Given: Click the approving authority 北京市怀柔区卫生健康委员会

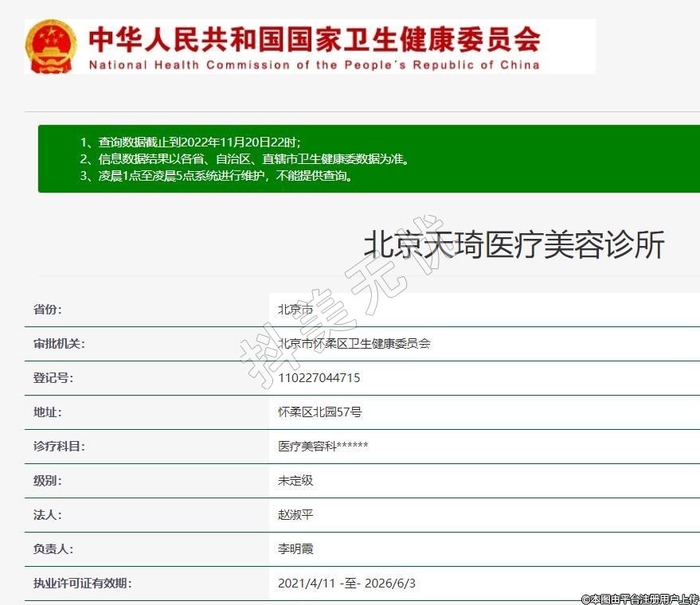Looking at the screenshot, I should [354, 344].
